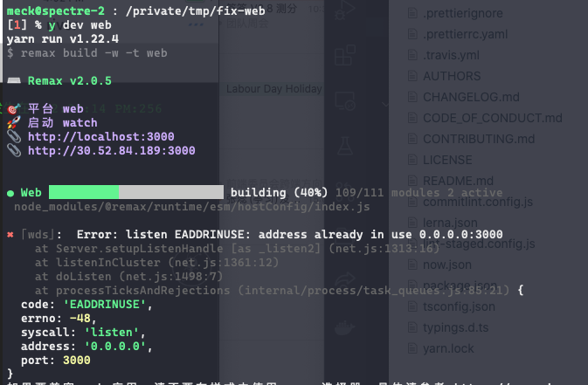Open Extensions view in background editor sidebar
This screenshot has height=385, width=588.
click(x=344, y=56)
